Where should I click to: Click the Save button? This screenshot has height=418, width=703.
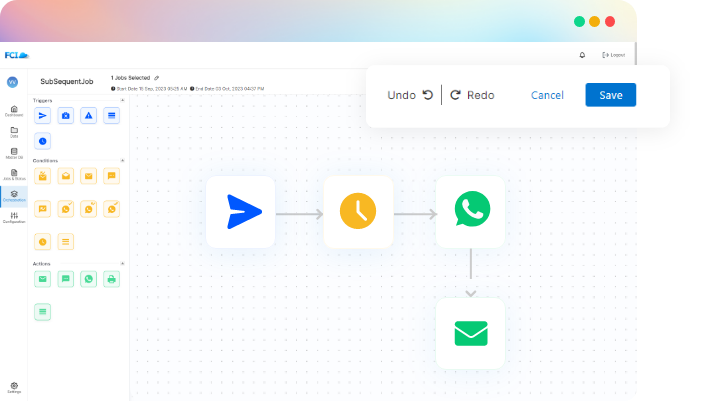click(x=610, y=95)
